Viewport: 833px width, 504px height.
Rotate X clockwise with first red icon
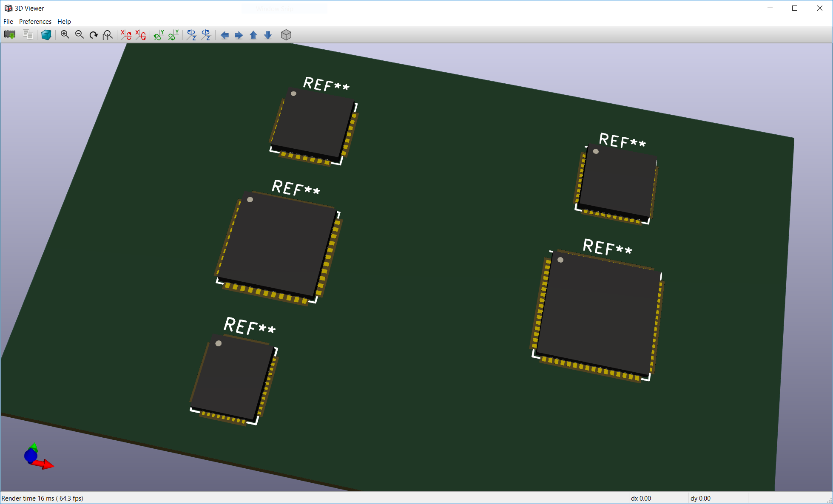click(x=126, y=35)
